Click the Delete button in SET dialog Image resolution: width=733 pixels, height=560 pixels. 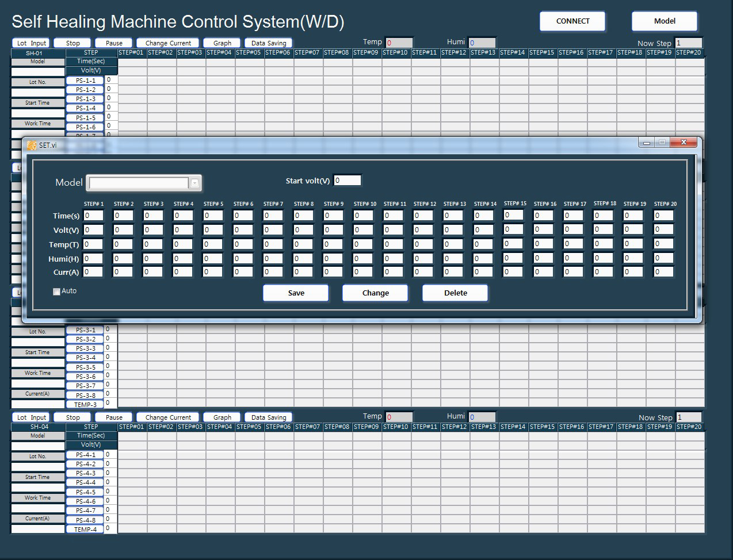[455, 293]
